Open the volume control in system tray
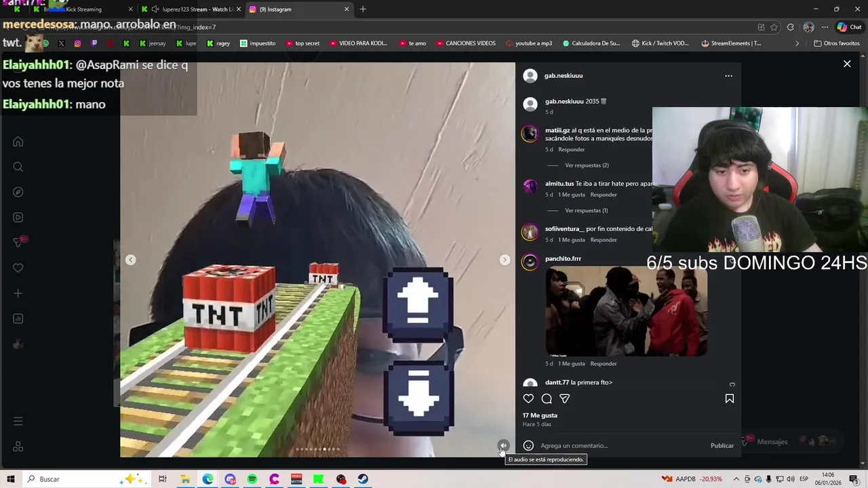This screenshot has height=488, width=868. 791,479
